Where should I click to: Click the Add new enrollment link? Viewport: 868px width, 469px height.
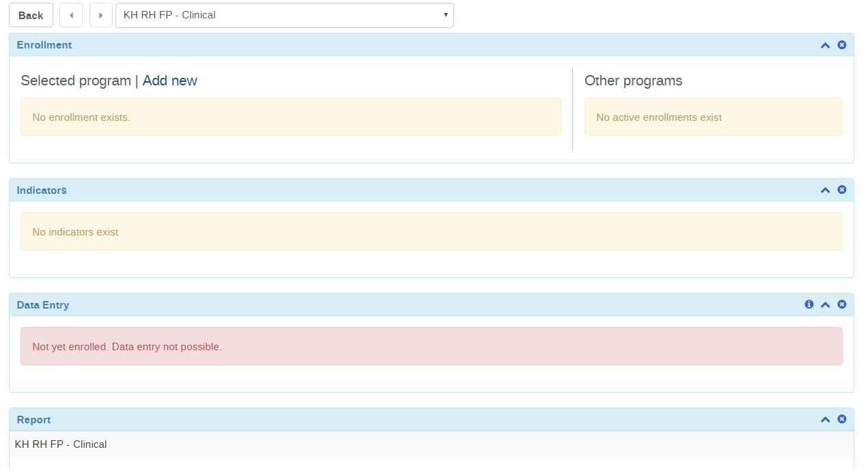[x=169, y=81]
